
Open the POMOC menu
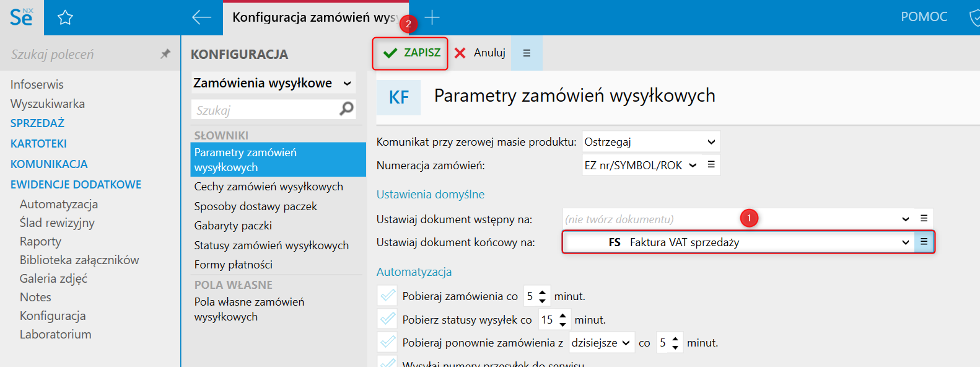click(924, 17)
